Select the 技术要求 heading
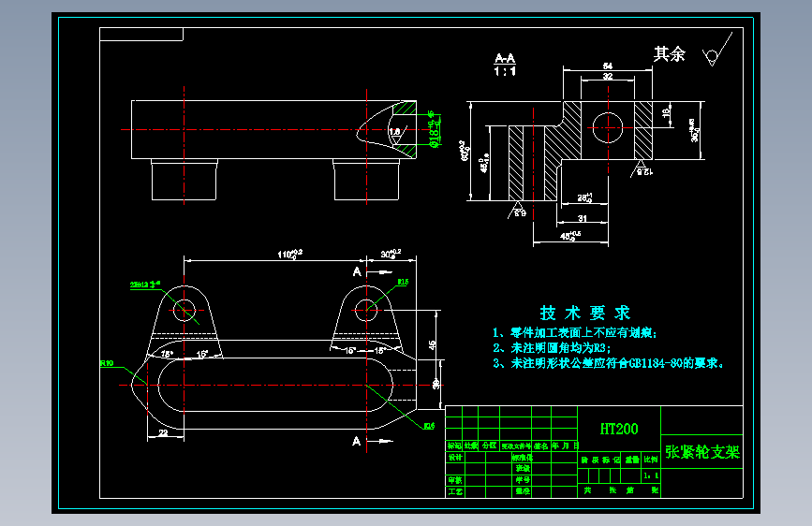 coord(584,313)
